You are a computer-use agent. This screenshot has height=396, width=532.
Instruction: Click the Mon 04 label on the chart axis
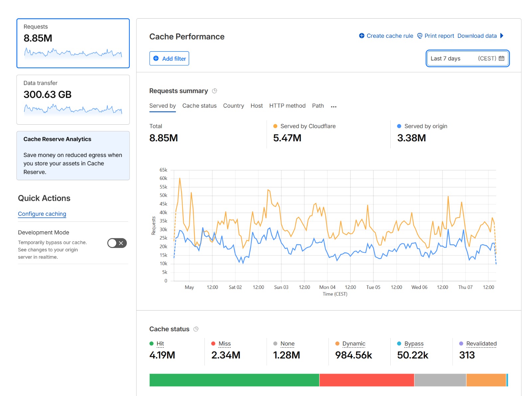[x=327, y=287]
